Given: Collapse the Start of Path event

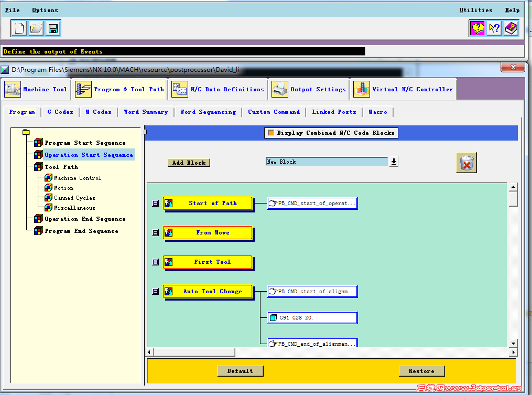Looking at the screenshot, I should pos(155,204).
